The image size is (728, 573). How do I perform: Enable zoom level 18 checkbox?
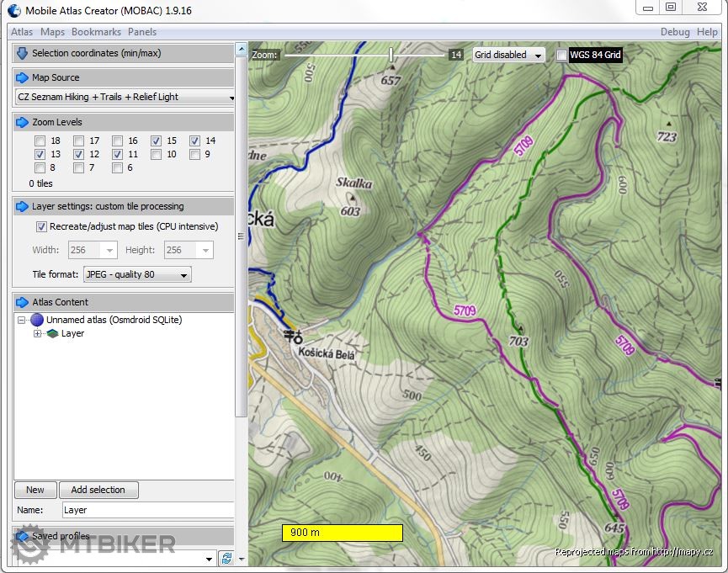40,141
